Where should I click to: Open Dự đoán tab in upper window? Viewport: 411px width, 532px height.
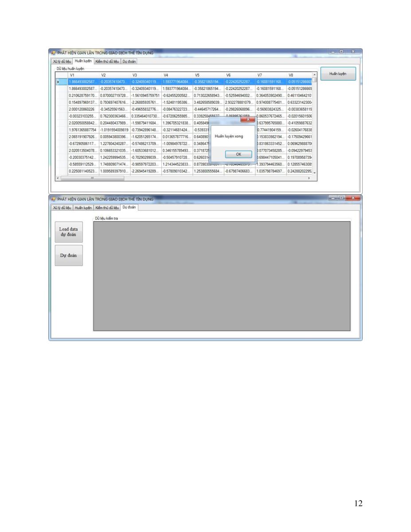pyautogui.click(x=129, y=61)
